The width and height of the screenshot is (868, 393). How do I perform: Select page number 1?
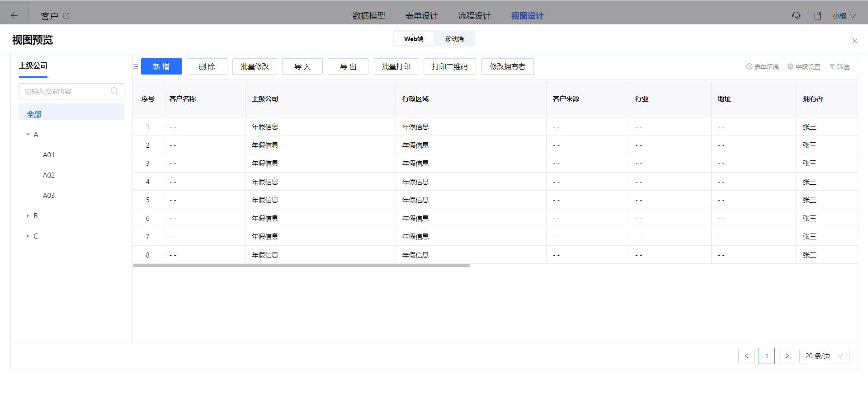[x=767, y=356]
